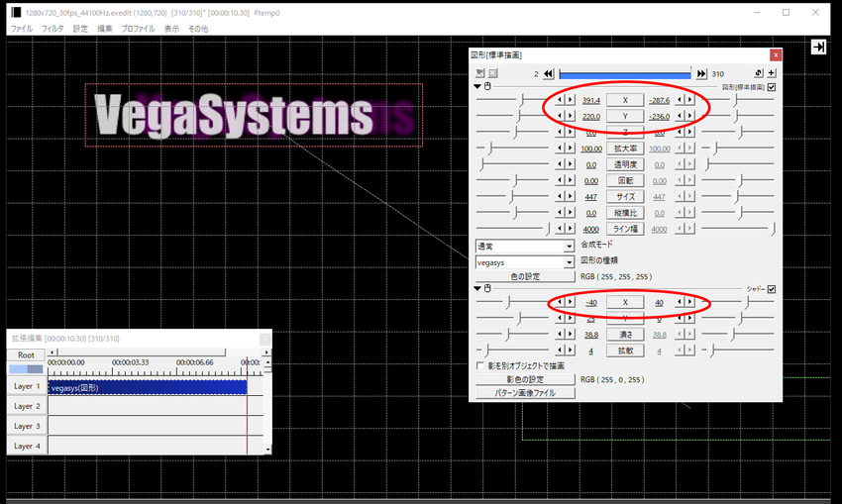Open 色の設定 color settings
This screenshot has height=504, width=842.
[x=525, y=276]
